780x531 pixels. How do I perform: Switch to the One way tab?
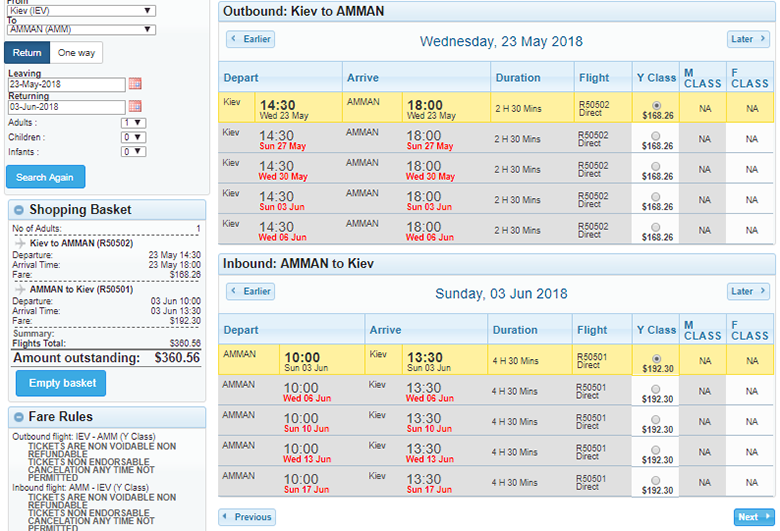(x=77, y=53)
